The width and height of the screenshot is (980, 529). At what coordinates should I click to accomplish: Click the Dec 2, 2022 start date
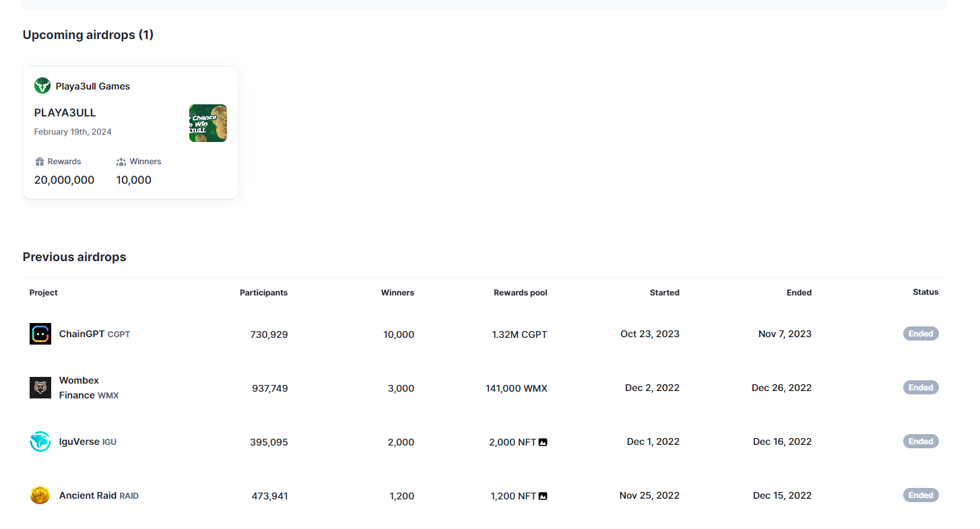click(x=652, y=388)
